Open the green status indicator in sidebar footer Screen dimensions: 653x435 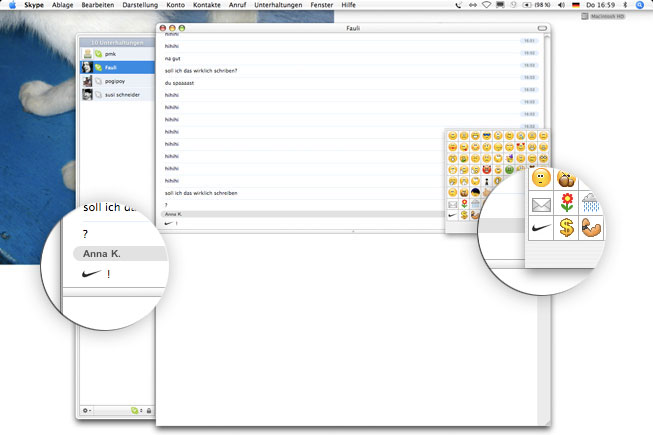[134, 410]
